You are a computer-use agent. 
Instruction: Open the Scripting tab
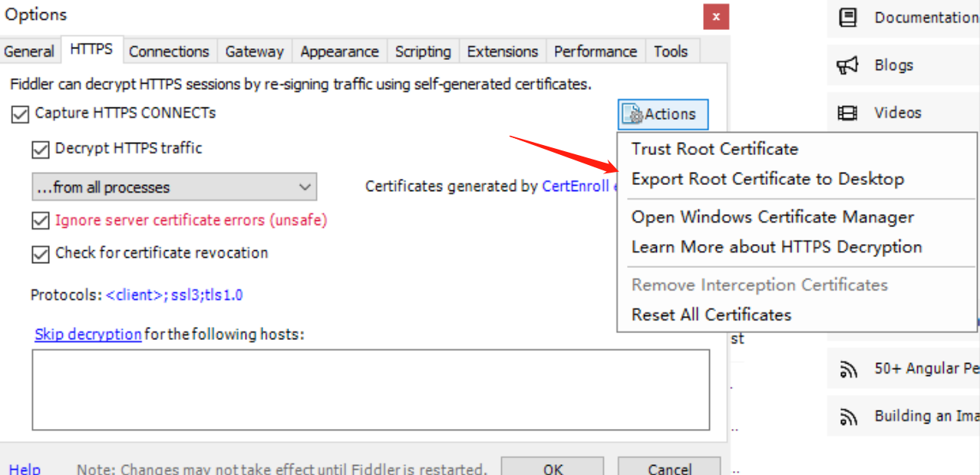click(423, 51)
